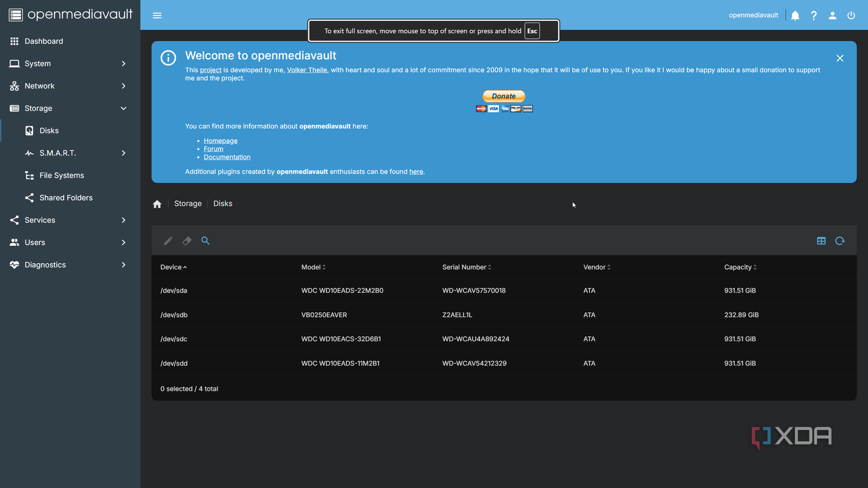This screenshot has height=488, width=868.
Task: Open the project link in the banner
Action: [211, 70]
